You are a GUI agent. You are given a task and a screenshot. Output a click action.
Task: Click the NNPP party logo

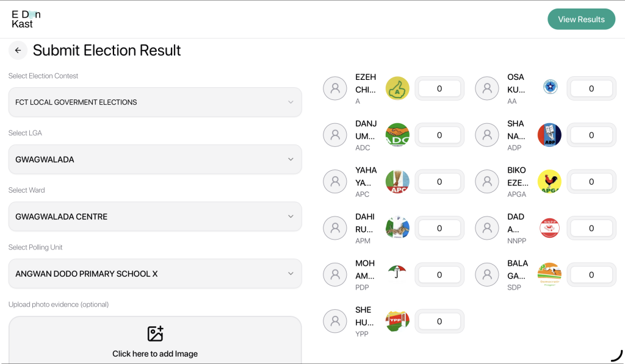(x=549, y=228)
